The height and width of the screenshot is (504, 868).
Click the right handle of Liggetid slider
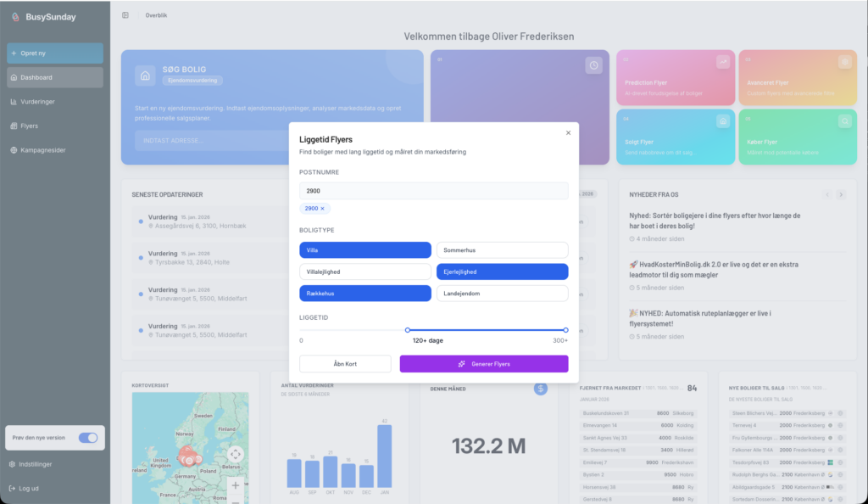[x=565, y=330]
